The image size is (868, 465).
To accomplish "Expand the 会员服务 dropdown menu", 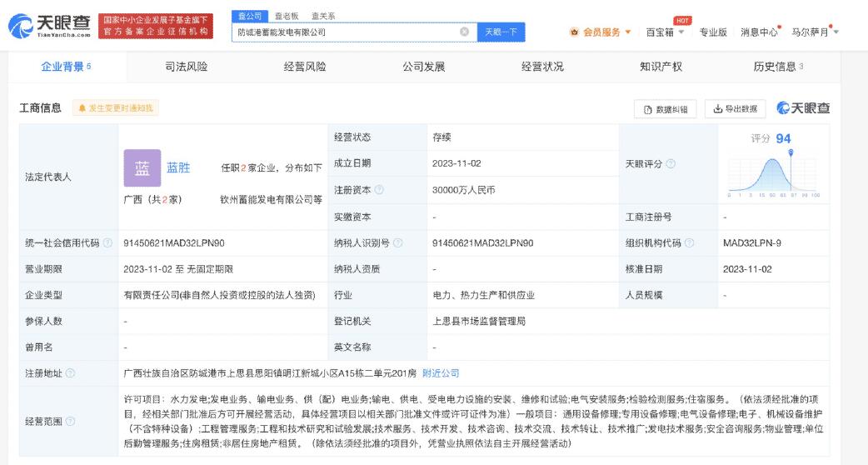I will [x=600, y=32].
